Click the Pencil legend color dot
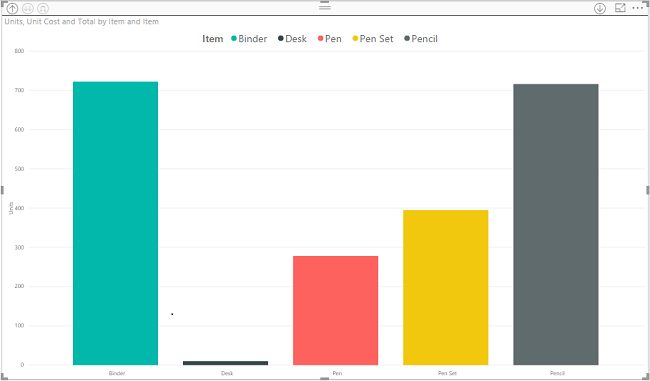The height and width of the screenshot is (381, 650). pyautogui.click(x=407, y=39)
